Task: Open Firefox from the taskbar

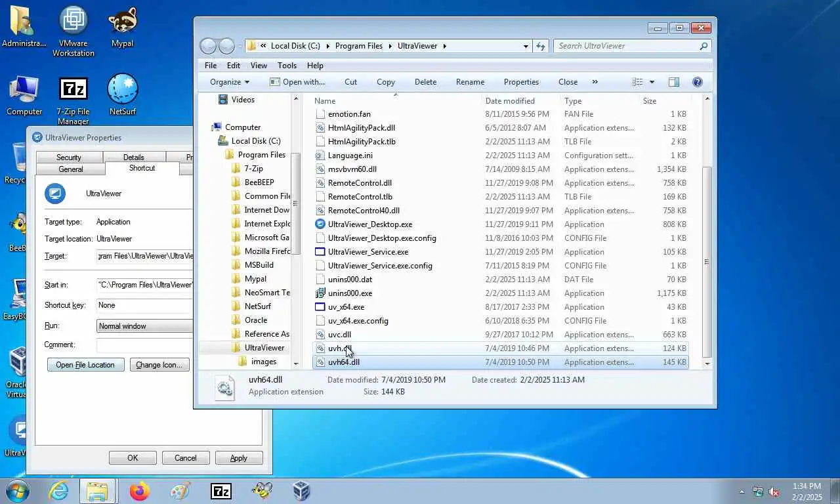Action: point(139,491)
